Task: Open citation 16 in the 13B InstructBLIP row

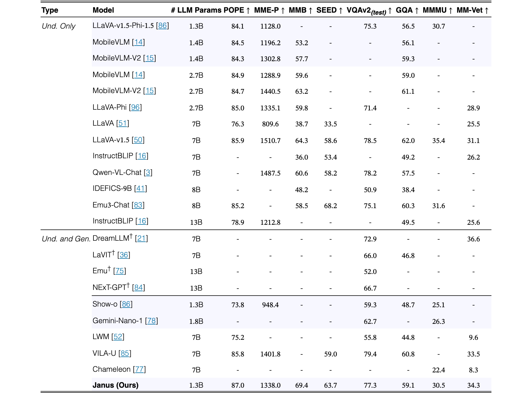Action: (x=142, y=221)
